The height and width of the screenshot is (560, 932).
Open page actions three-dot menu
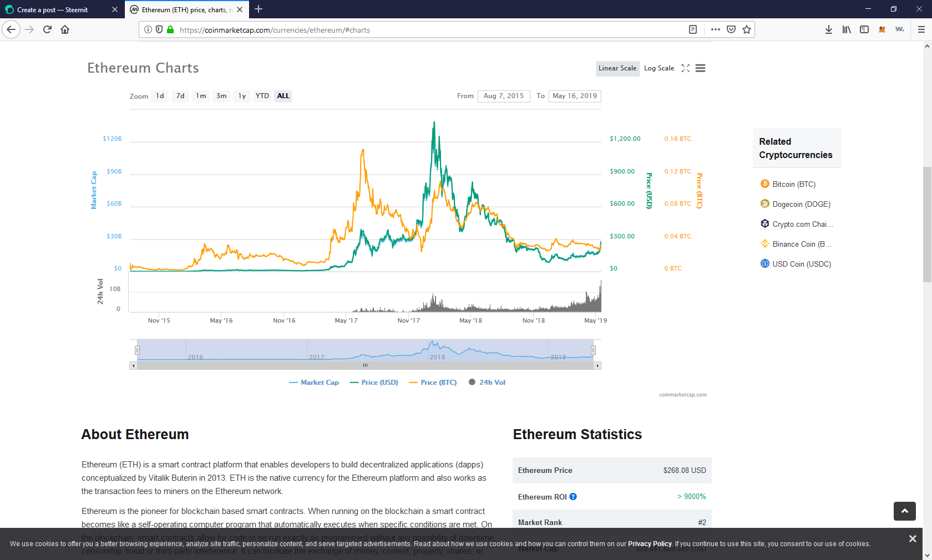point(716,30)
